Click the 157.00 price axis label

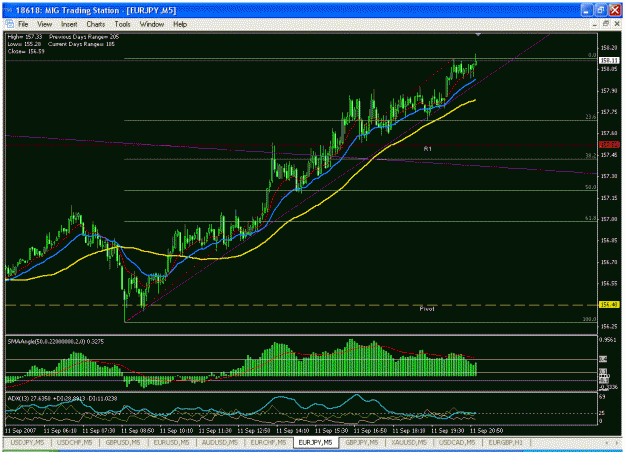pos(609,219)
